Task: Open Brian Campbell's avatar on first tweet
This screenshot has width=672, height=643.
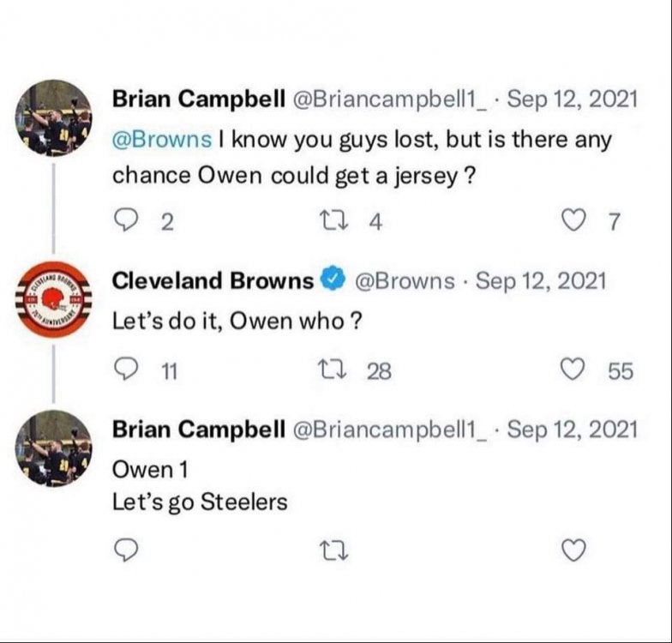Action: 54,117
